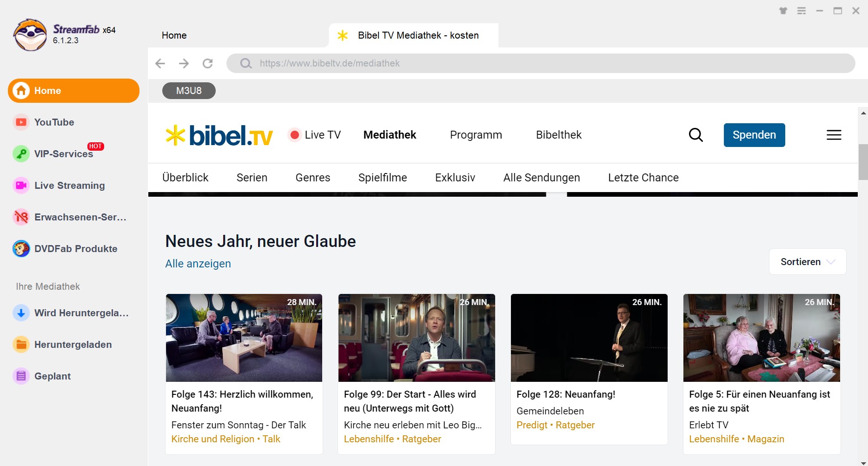The width and height of the screenshot is (868, 466).
Task: Click the StreamFab sloth logo
Action: [x=30, y=35]
